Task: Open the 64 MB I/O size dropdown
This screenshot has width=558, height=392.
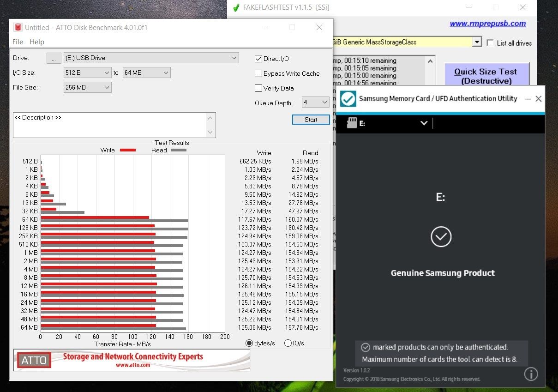Action: click(x=146, y=72)
